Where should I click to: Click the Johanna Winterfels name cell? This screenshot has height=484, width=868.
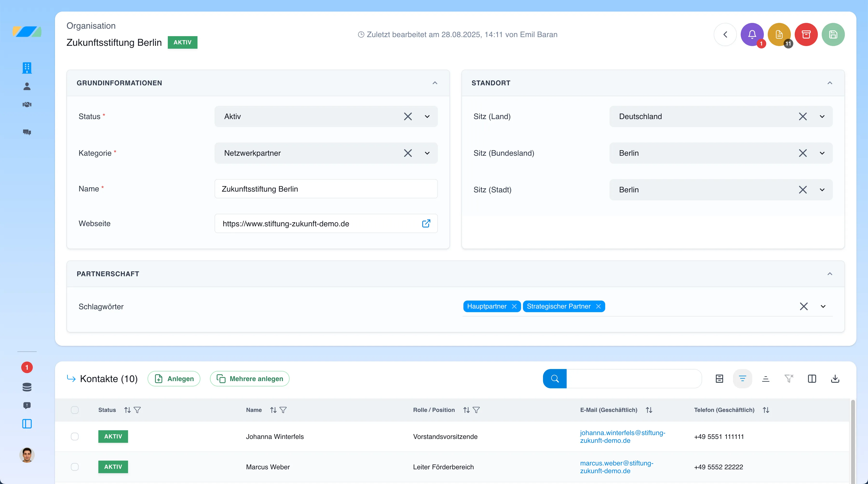pyautogui.click(x=275, y=437)
